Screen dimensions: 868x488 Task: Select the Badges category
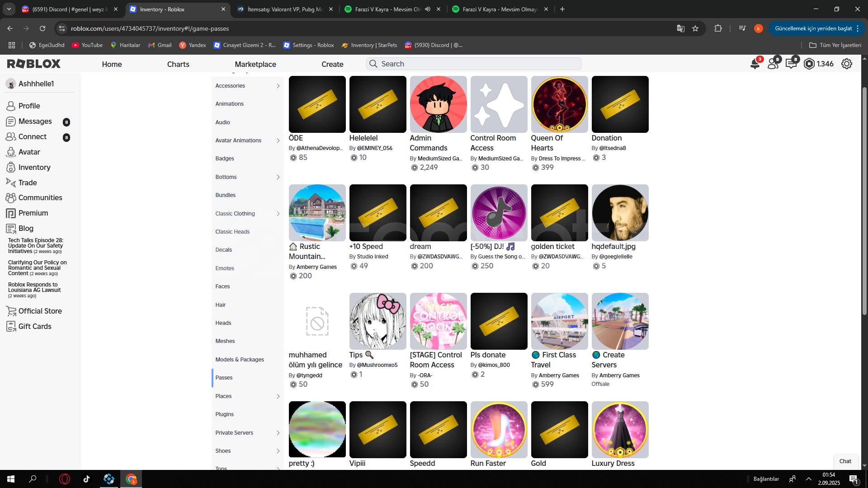247,159
